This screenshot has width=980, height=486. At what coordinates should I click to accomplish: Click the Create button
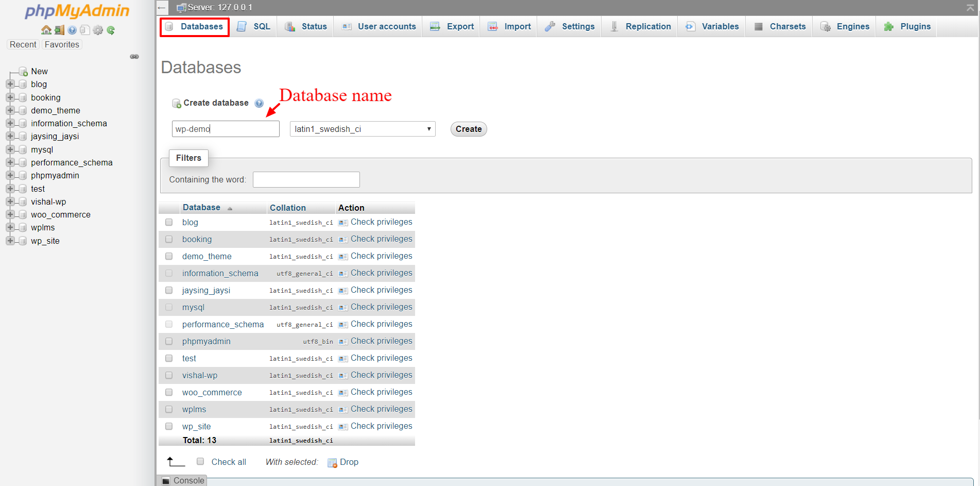tap(469, 129)
